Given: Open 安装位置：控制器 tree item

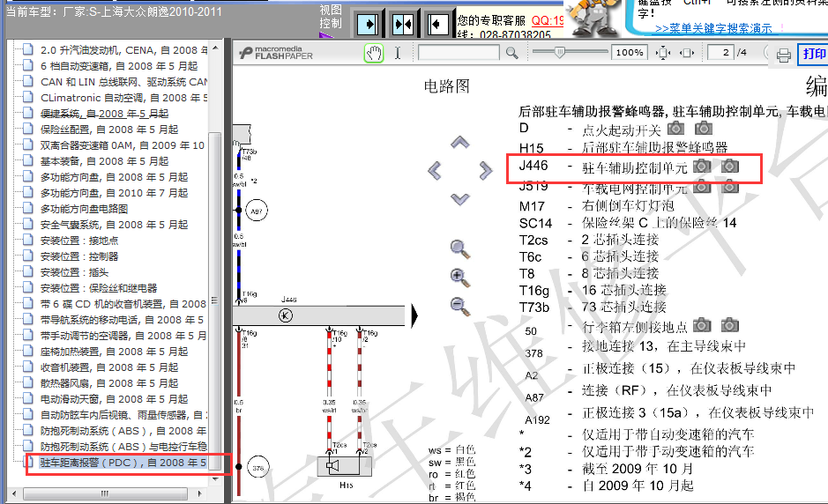Looking at the screenshot, I should coord(79,256).
